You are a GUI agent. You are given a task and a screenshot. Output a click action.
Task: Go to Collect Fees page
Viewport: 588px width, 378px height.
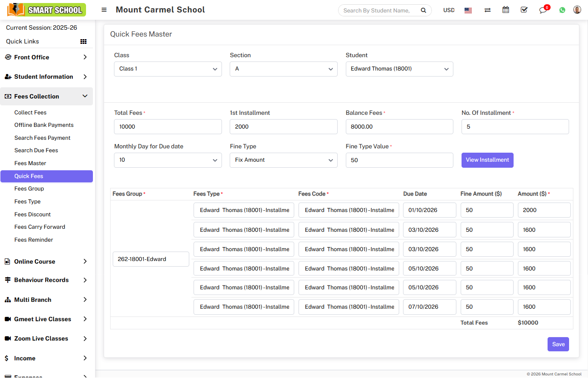31,113
